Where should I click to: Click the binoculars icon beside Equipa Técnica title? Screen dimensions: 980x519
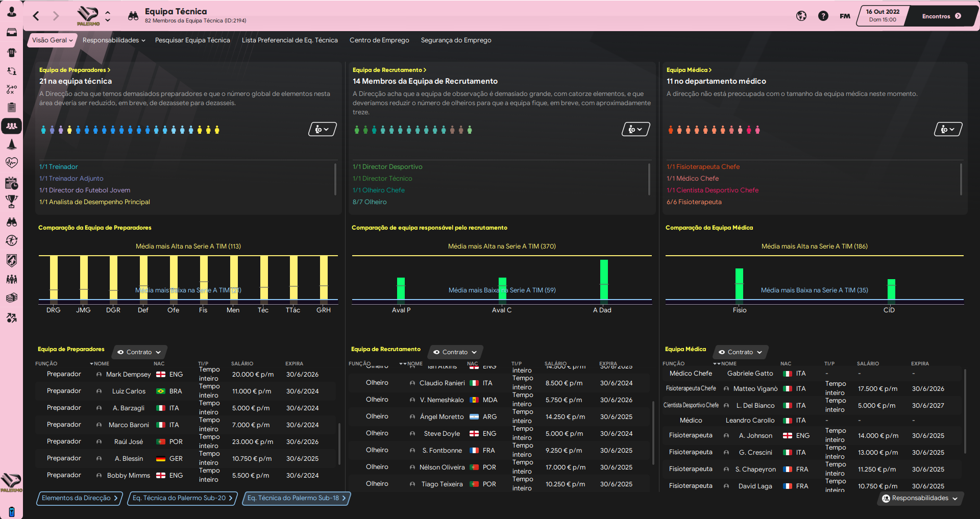pyautogui.click(x=133, y=16)
